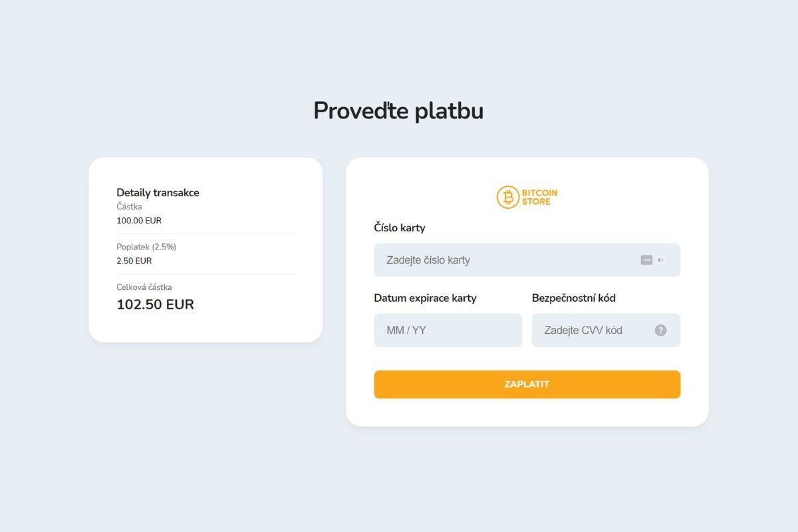Viewport: 798px width, 532px height.
Task: Click the "Celková částka" label
Action: tap(144, 287)
